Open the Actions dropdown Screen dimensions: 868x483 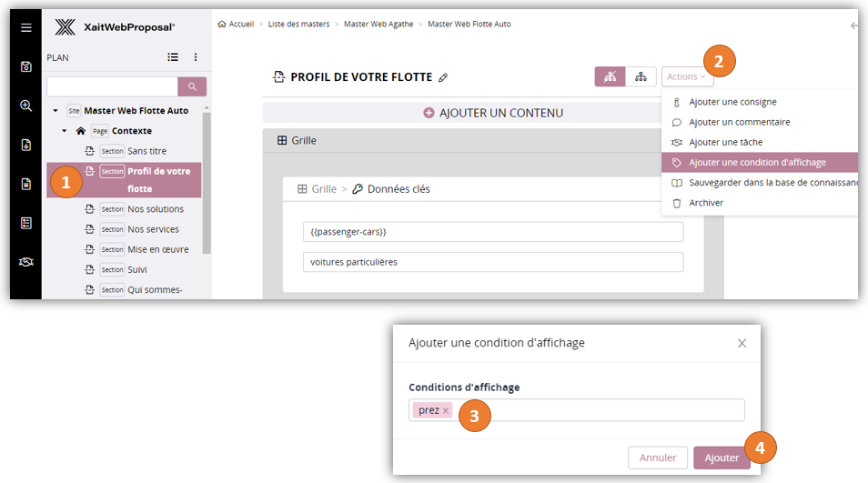[687, 76]
